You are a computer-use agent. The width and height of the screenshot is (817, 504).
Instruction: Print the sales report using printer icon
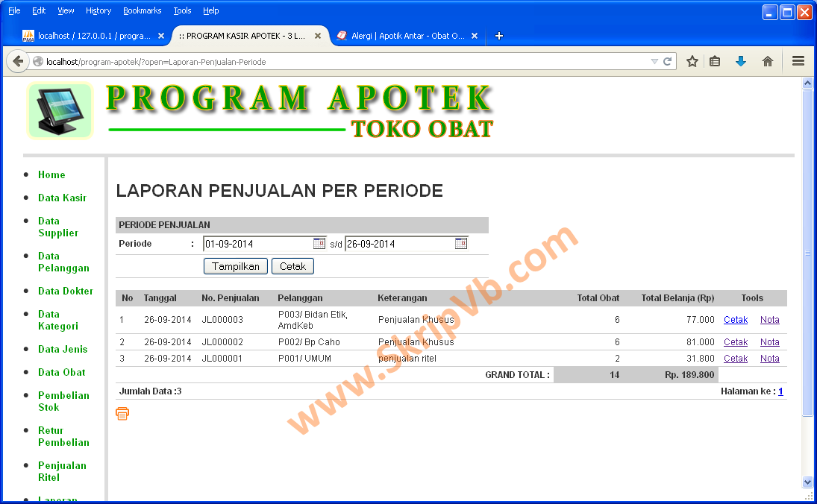pyautogui.click(x=122, y=413)
